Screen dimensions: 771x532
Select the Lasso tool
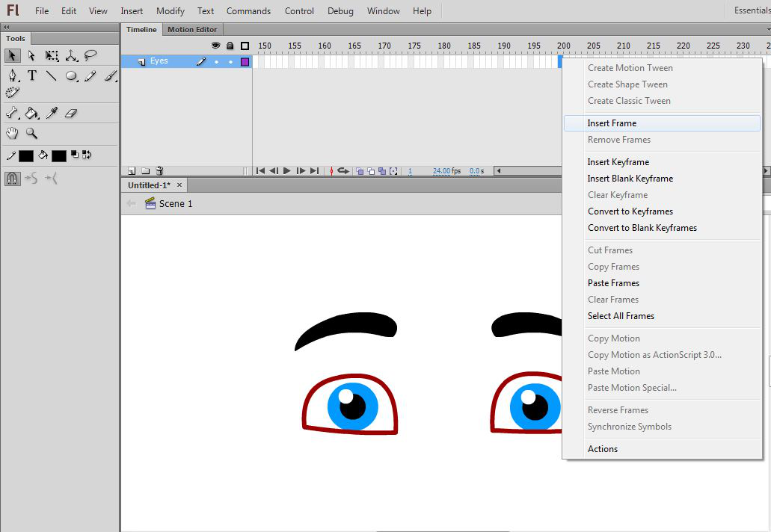tap(90, 55)
